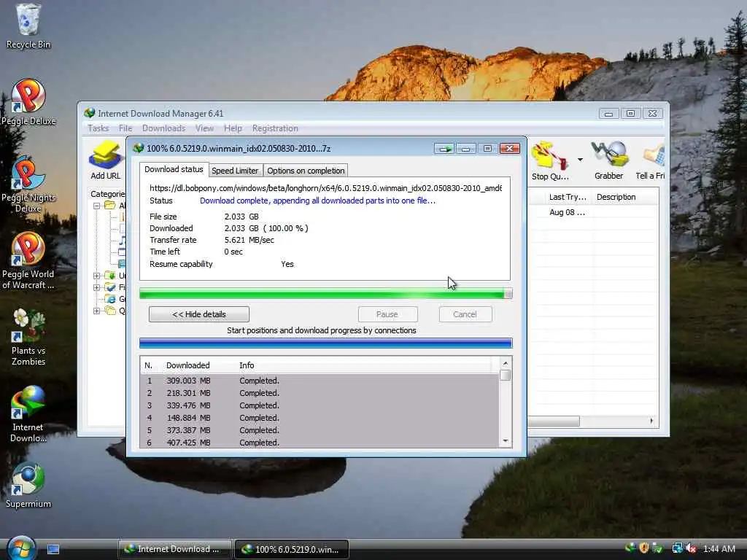Image resolution: width=747 pixels, height=560 pixels.
Task: Click the Hide details button
Action: click(x=199, y=314)
